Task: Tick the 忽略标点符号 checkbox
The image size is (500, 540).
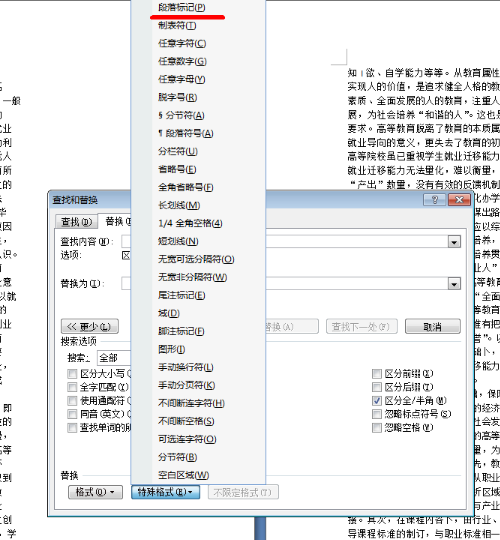Action: pos(377,414)
